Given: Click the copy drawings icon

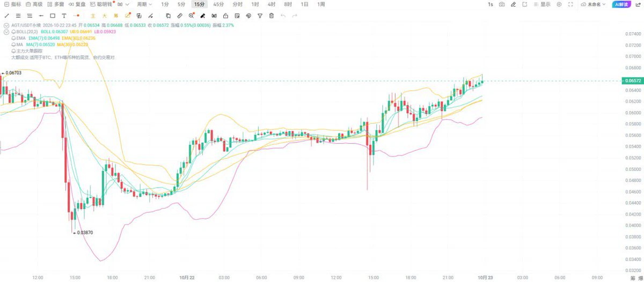Looking at the screenshot, I should coord(168,16).
